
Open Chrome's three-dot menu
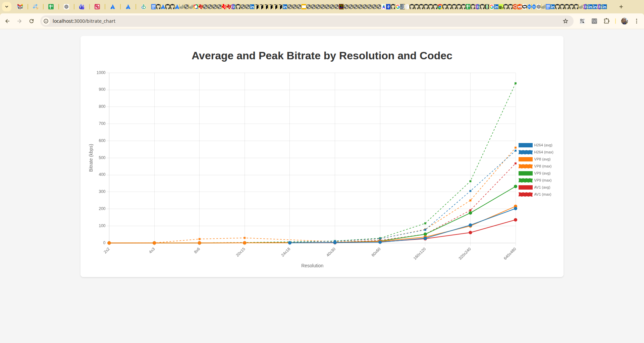pyautogui.click(x=637, y=21)
